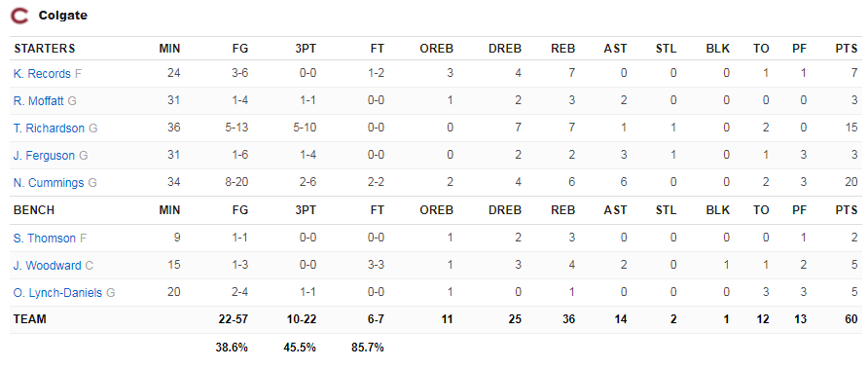868x368 pixels.
Task: Click the team total points value 60
Action: click(x=851, y=319)
